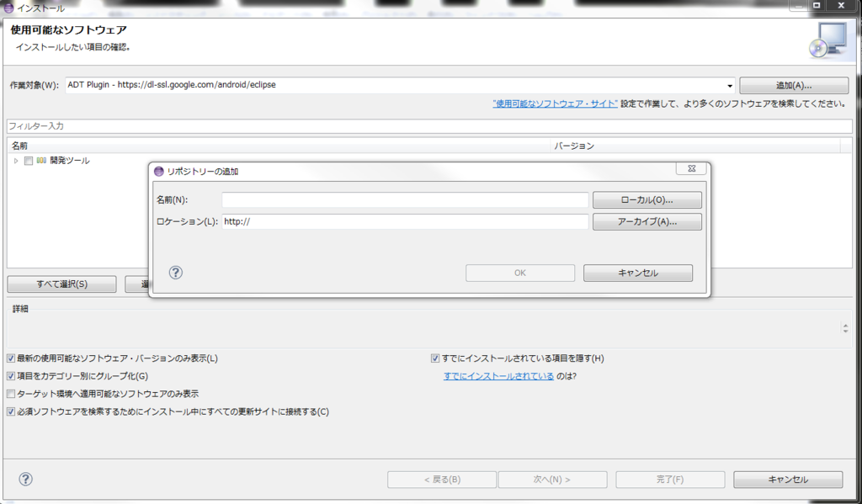Click the help icon in the repository dialog

(x=175, y=273)
